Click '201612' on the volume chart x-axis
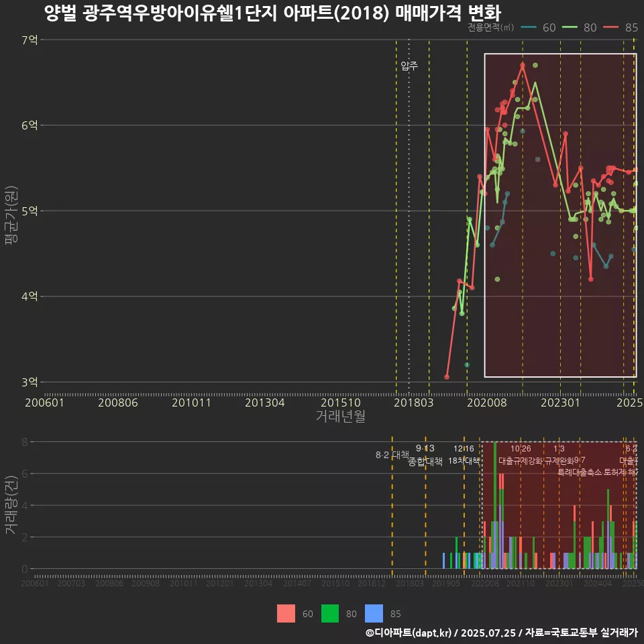 (371, 583)
